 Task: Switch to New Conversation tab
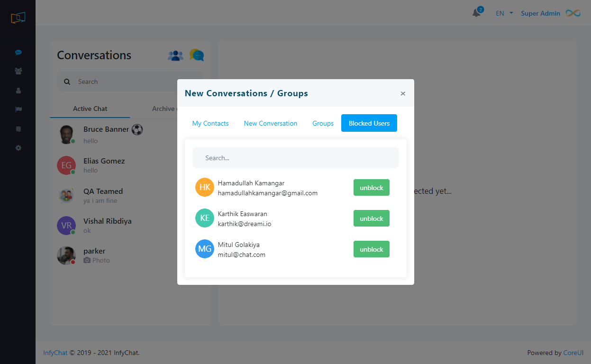click(x=271, y=123)
